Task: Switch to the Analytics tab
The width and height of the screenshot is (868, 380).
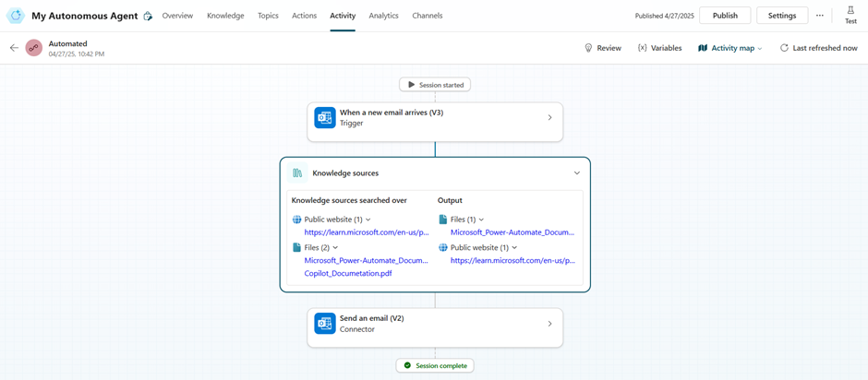Action: [x=383, y=16]
